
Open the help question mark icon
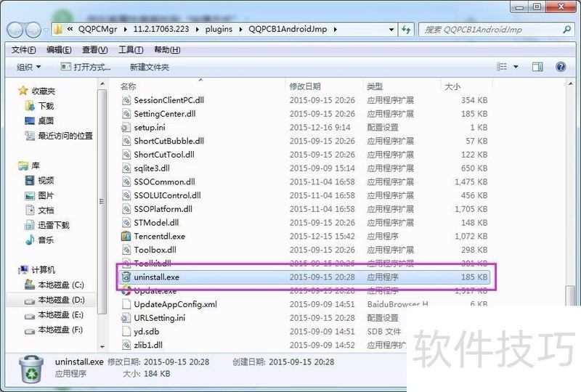(x=561, y=67)
